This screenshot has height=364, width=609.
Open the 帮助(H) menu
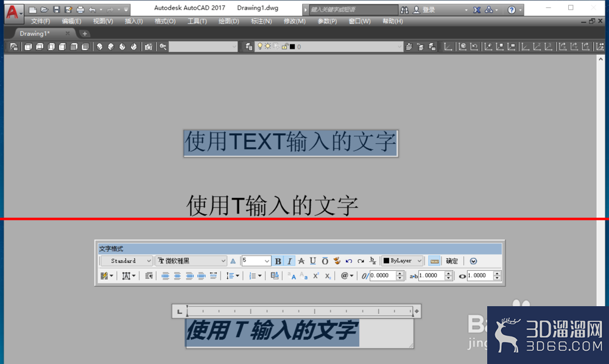(x=392, y=21)
